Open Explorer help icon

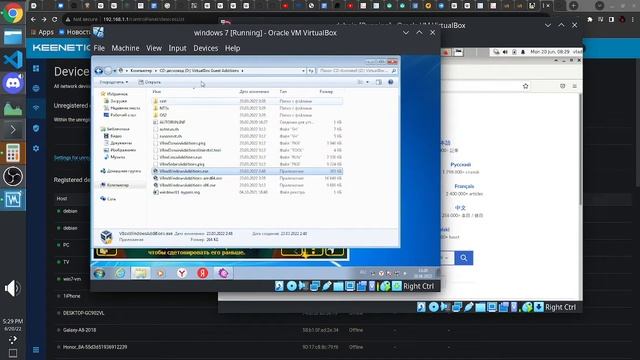[x=391, y=82]
